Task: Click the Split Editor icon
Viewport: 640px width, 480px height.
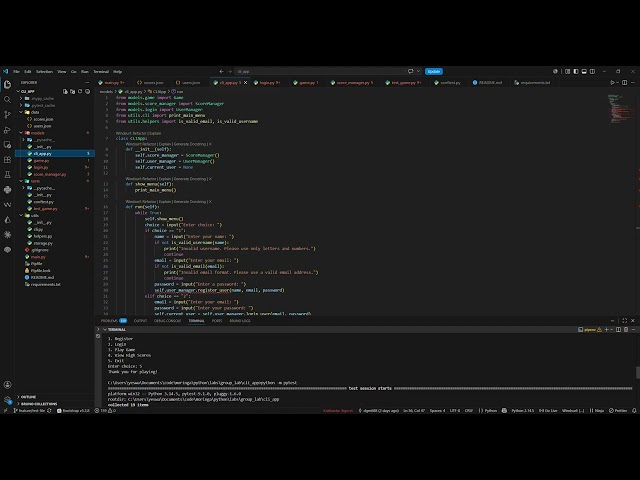Action: click(624, 82)
